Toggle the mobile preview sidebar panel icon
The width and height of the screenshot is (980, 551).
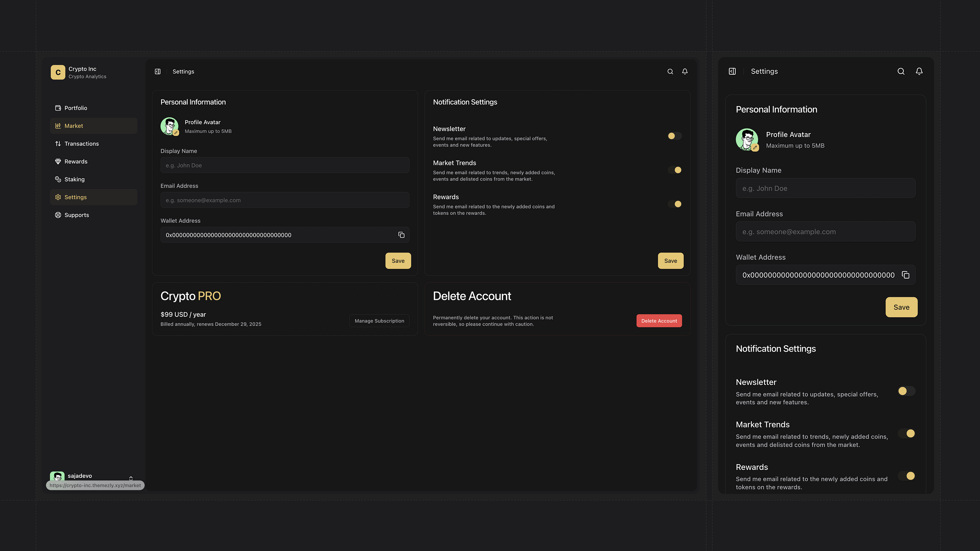tap(732, 72)
